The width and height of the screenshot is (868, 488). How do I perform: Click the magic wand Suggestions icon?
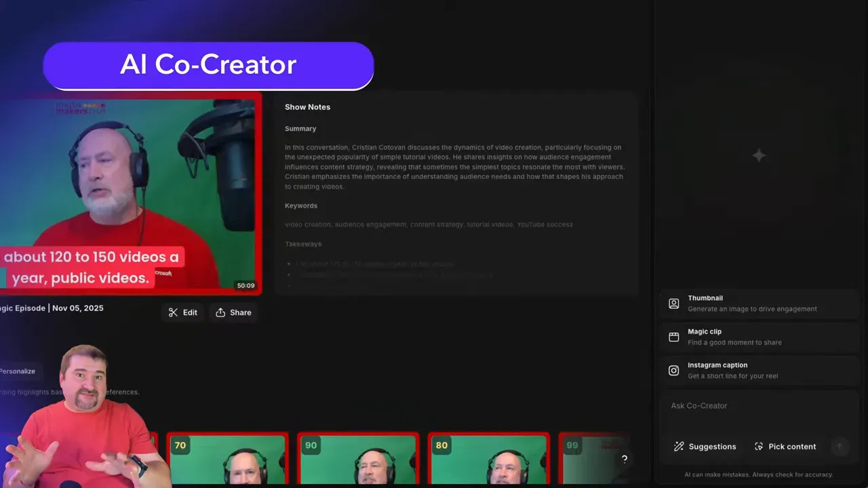click(x=678, y=446)
